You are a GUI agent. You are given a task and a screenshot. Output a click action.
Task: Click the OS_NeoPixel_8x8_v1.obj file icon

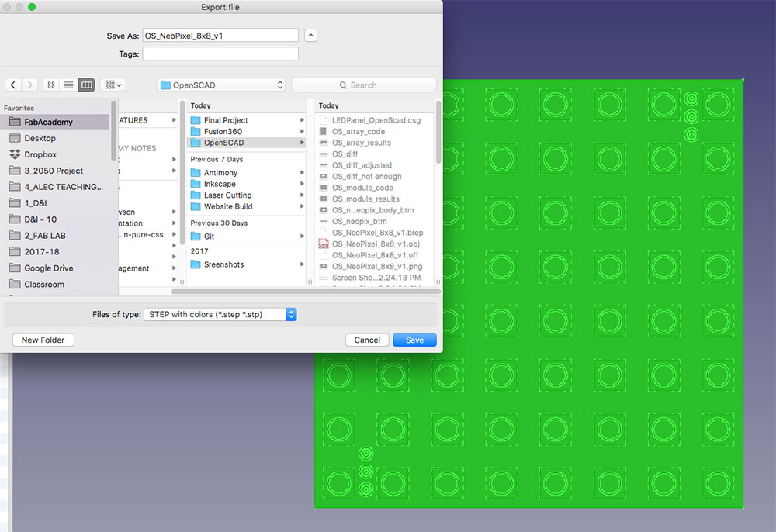tap(323, 244)
